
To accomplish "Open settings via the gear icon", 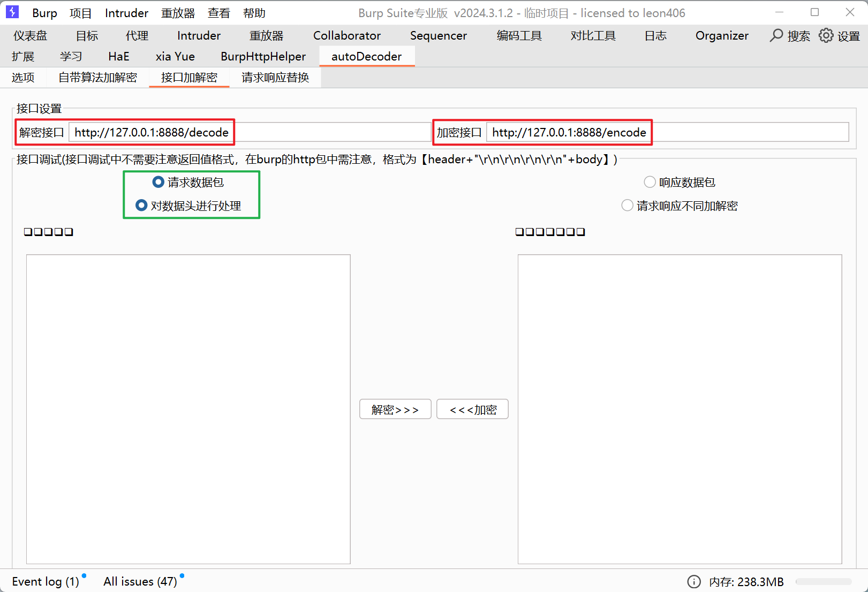I will coord(826,36).
